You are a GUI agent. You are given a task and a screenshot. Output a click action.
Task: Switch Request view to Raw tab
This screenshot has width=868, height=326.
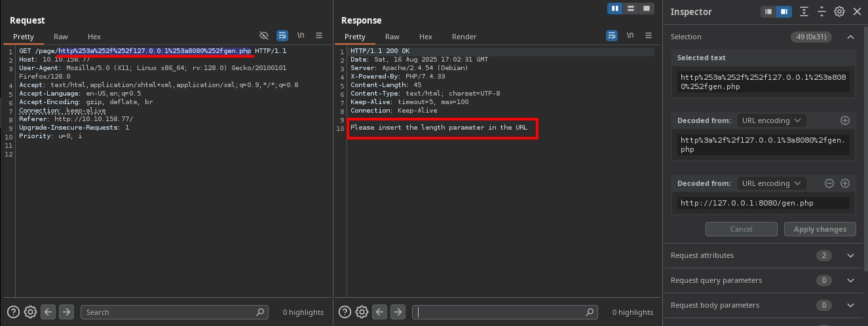point(60,37)
